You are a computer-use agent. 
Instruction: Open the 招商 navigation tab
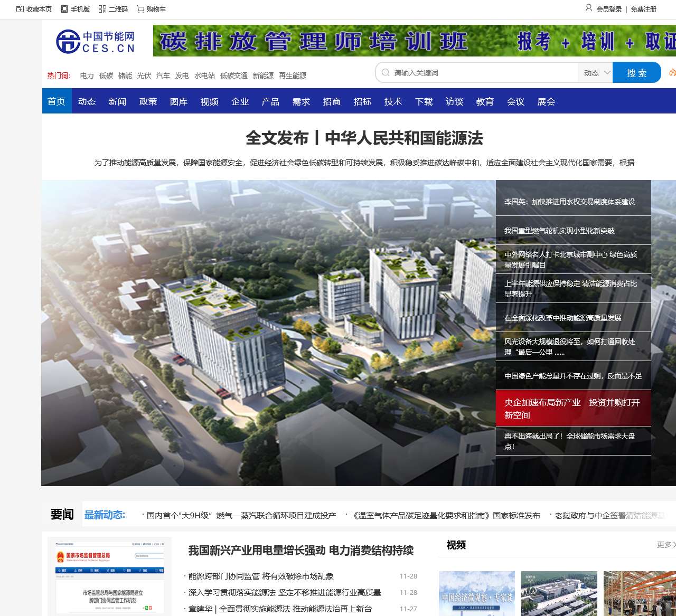[332, 101]
